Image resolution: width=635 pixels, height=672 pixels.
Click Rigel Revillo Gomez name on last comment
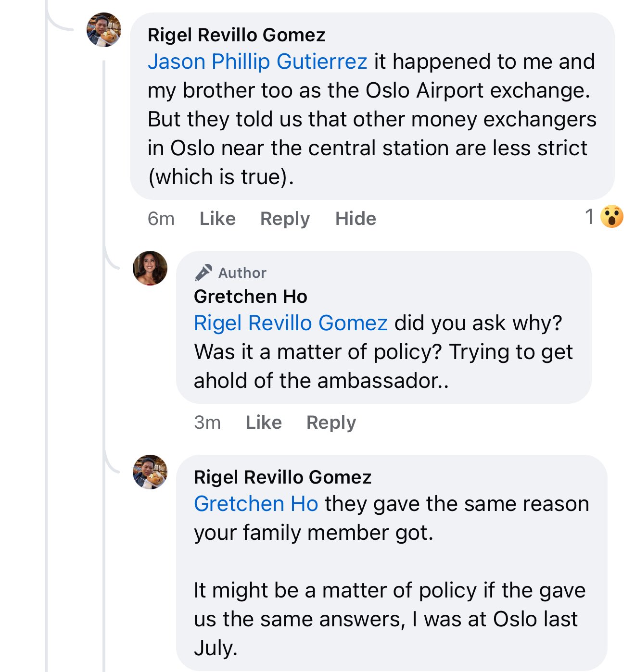click(282, 477)
